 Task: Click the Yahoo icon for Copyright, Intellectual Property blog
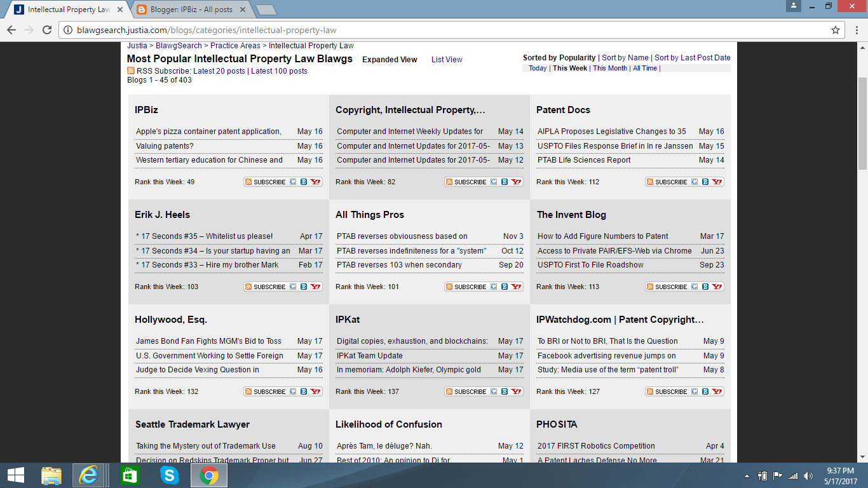[x=517, y=182]
